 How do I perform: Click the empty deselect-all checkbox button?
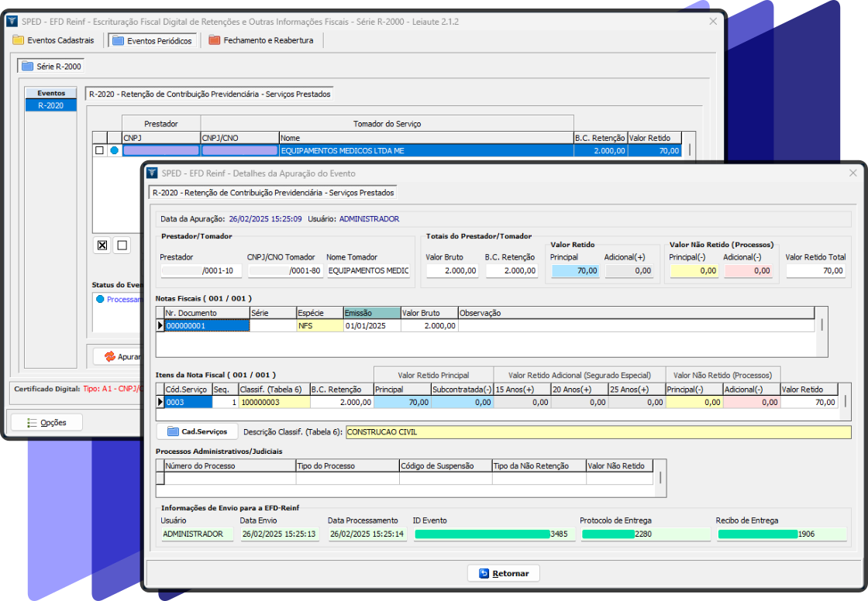point(121,246)
